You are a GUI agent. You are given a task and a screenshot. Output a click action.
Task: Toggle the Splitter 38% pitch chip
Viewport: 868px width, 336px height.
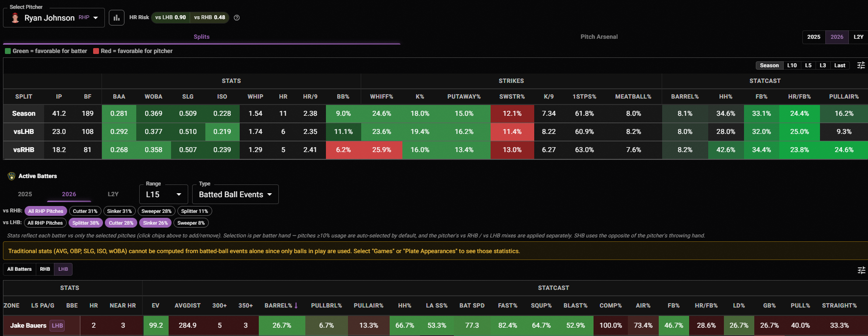coord(85,223)
